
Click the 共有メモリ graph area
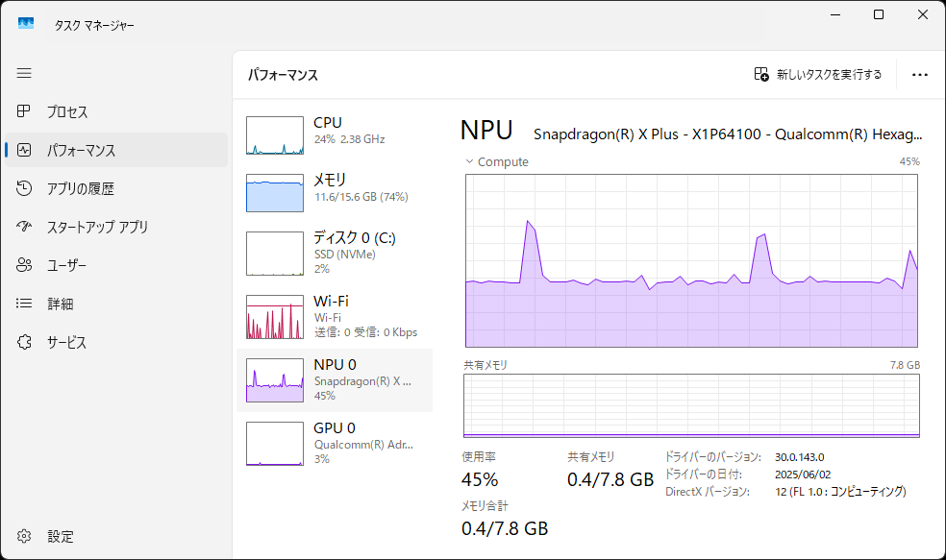click(x=692, y=405)
